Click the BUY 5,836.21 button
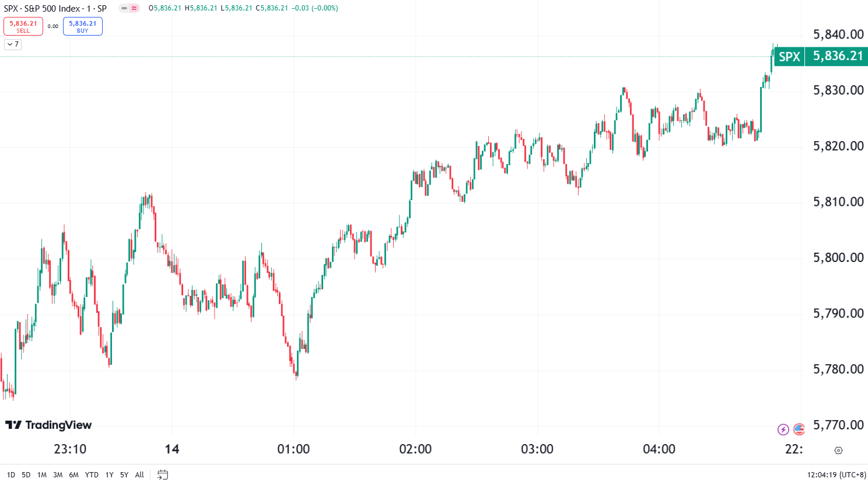The width and height of the screenshot is (868, 482). pyautogui.click(x=83, y=26)
